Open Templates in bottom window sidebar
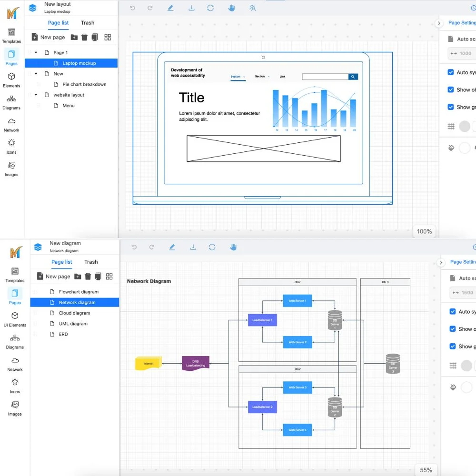The width and height of the screenshot is (476, 476). click(15, 275)
